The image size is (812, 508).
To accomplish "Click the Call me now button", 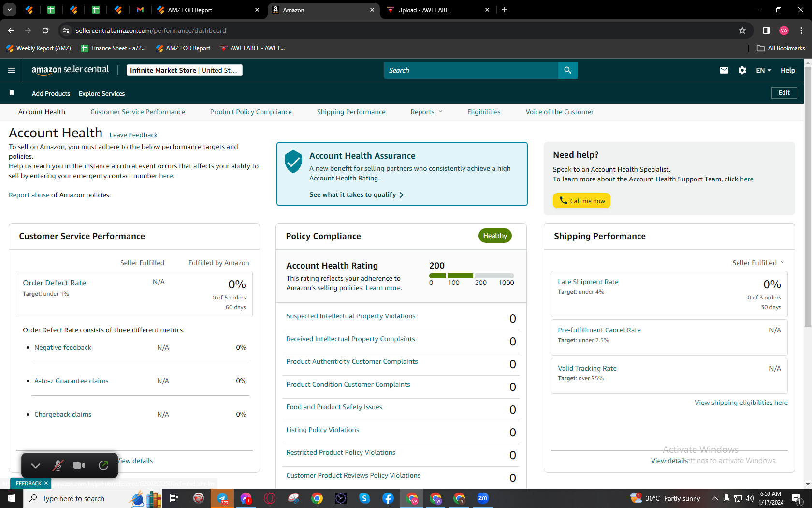I will 582,201.
